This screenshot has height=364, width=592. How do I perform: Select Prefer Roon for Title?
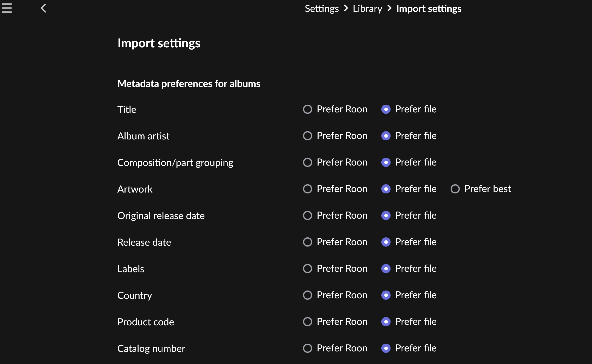click(307, 109)
